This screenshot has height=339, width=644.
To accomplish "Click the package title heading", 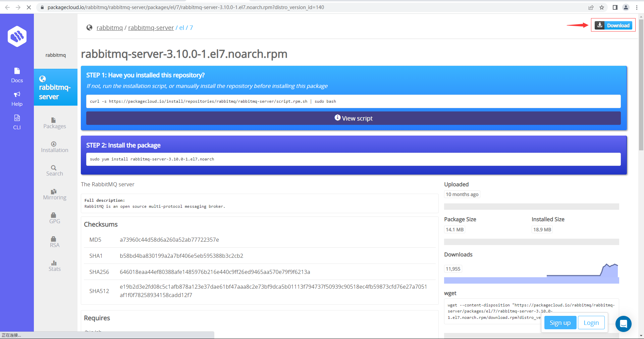I will 184,54.
